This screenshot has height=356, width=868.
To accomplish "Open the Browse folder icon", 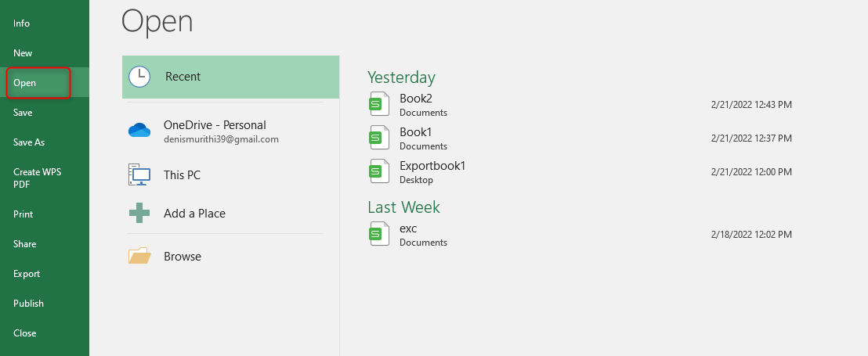I will coord(139,256).
